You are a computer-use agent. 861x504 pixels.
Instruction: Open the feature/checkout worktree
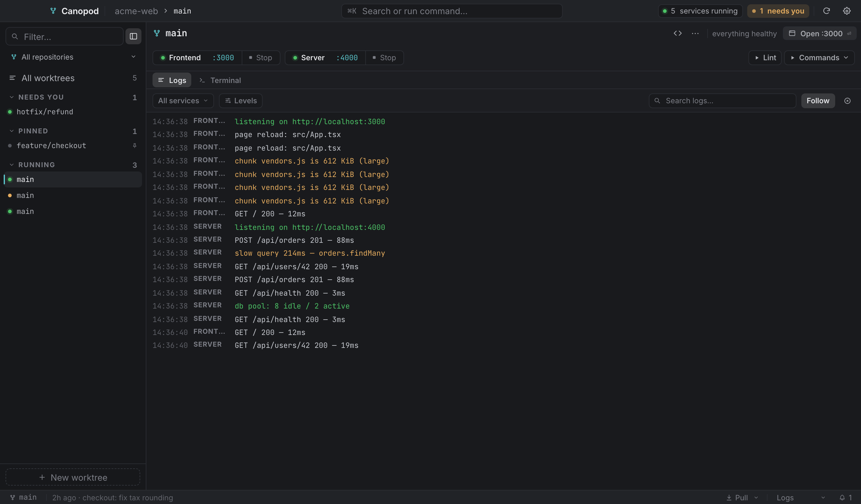point(73,145)
